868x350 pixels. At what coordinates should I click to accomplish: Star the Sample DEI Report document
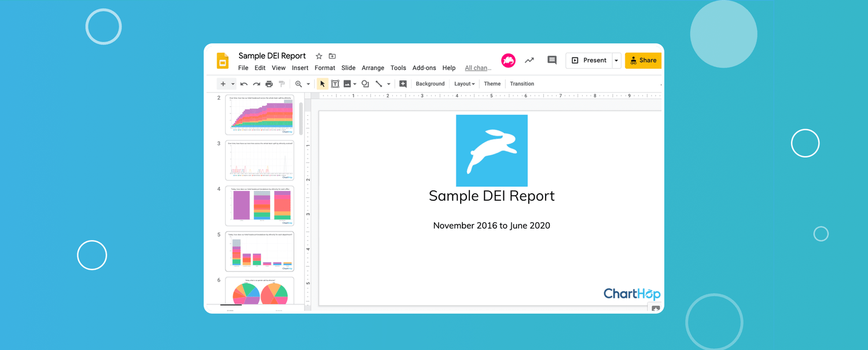tap(319, 56)
